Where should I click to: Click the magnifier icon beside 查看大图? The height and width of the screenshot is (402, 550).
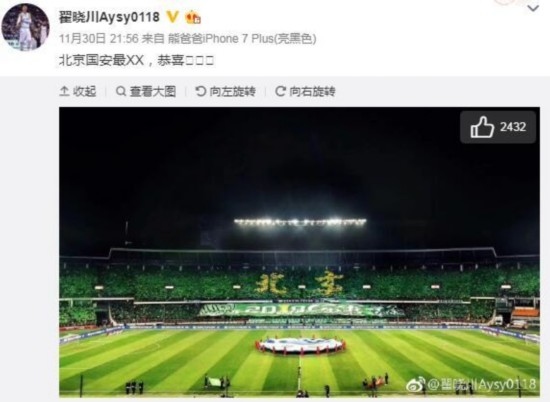[x=121, y=92]
